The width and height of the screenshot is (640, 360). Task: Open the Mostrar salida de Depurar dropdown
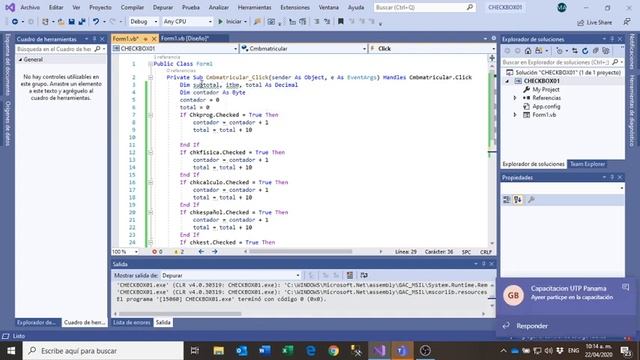click(231, 276)
